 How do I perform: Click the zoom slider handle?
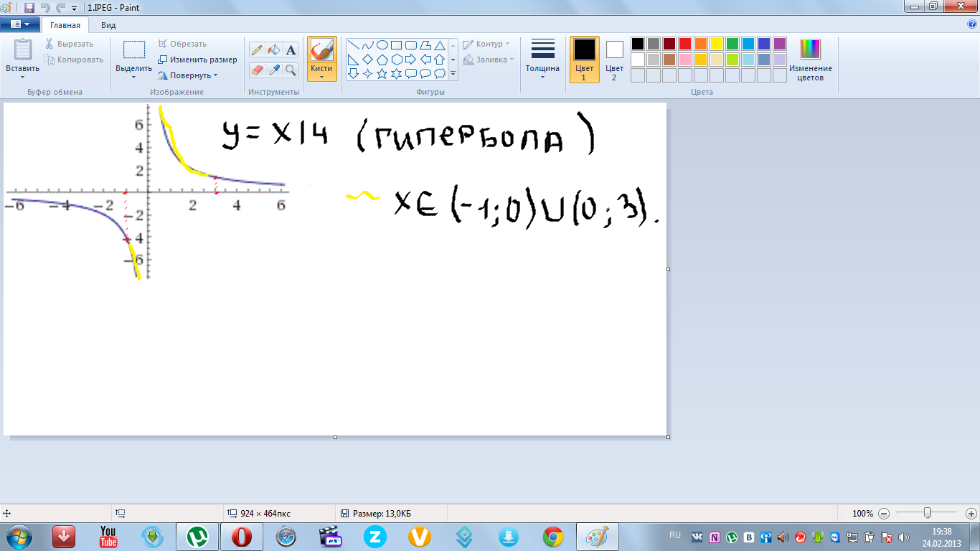point(928,513)
